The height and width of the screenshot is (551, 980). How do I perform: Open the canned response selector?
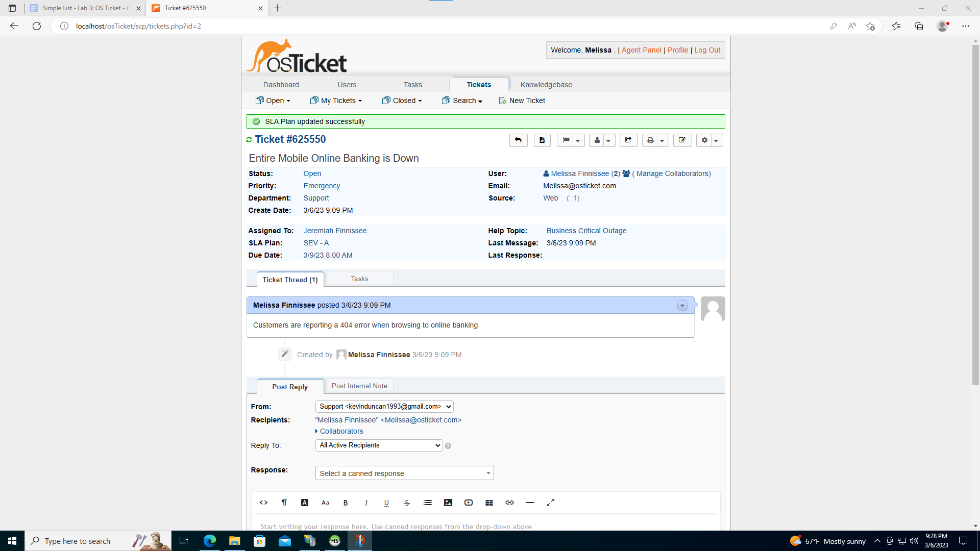(x=404, y=473)
